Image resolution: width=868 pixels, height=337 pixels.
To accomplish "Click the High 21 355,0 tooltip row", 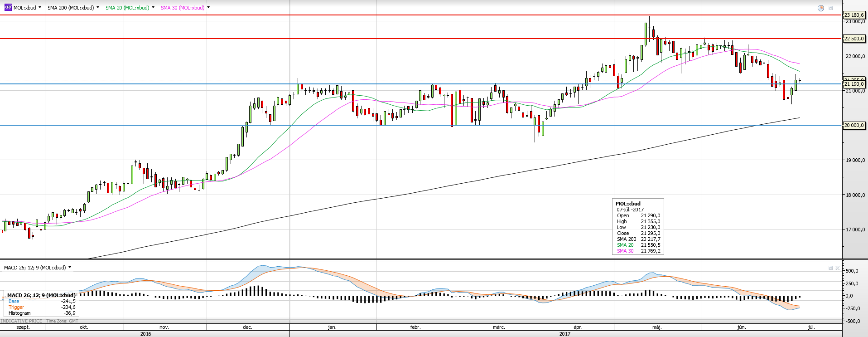I will pyautogui.click(x=638, y=221).
